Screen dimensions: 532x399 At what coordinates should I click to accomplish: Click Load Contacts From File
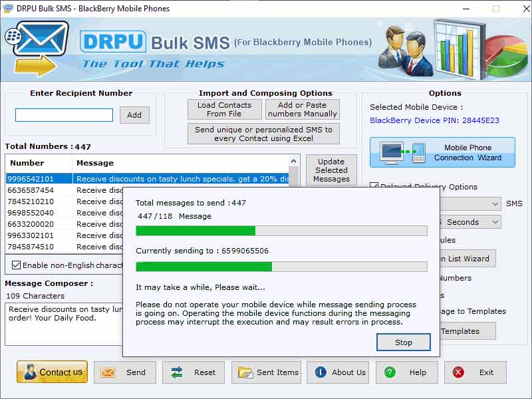pyautogui.click(x=224, y=108)
